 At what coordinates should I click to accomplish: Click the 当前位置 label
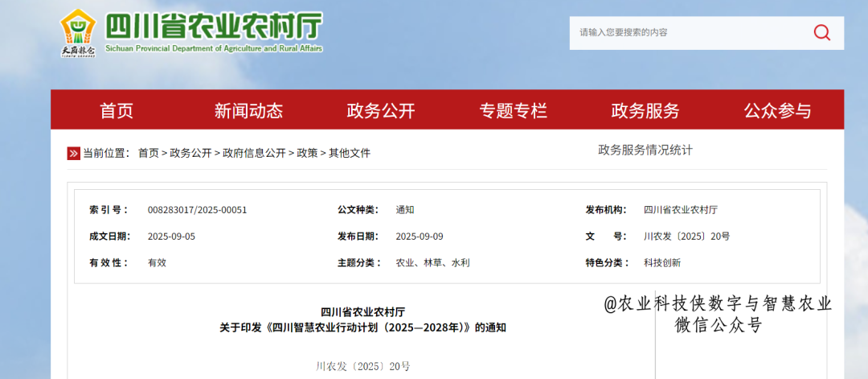[x=106, y=154]
